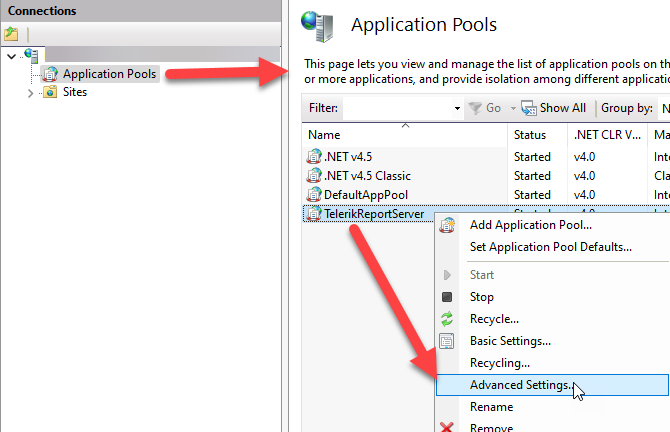Select the DefaultAppPool row

366,195
